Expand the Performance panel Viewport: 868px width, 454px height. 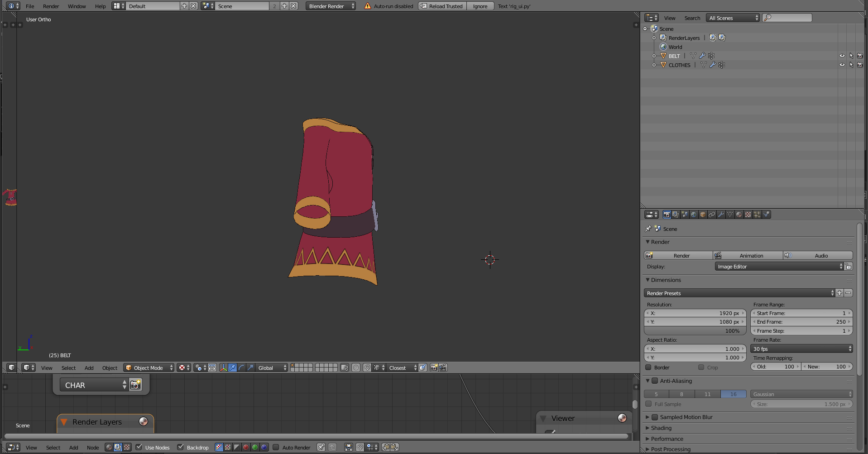point(667,439)
